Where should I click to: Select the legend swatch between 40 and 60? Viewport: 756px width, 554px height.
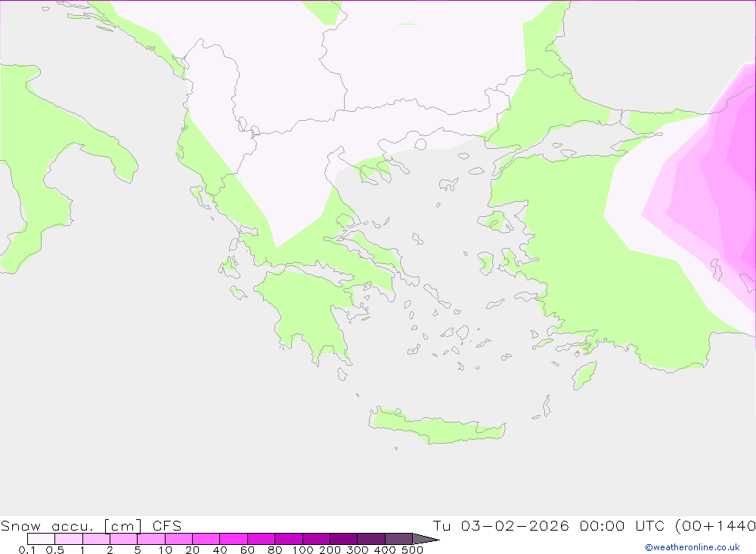coord(234,539)
